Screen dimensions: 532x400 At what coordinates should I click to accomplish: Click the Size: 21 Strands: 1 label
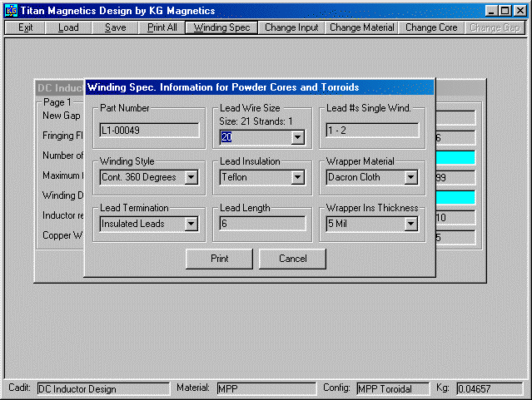click(256, 121)
